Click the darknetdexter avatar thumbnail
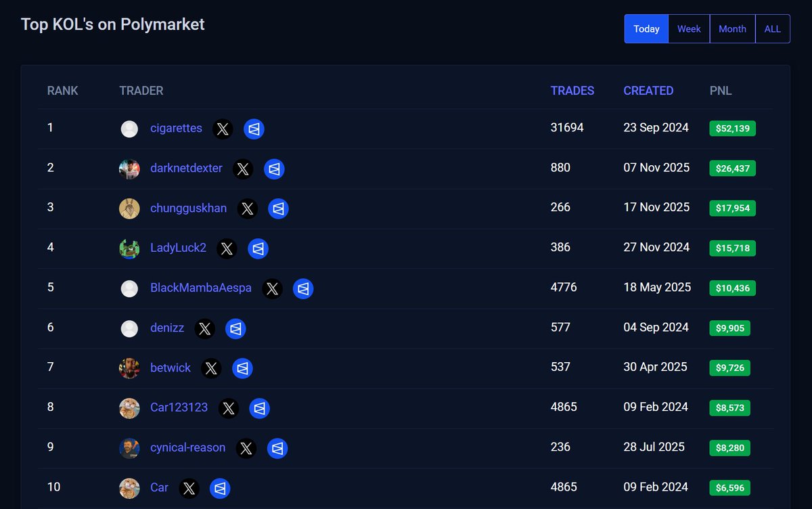Image resolution: width=812 pixels, height=509 pixels. (129, 169)
